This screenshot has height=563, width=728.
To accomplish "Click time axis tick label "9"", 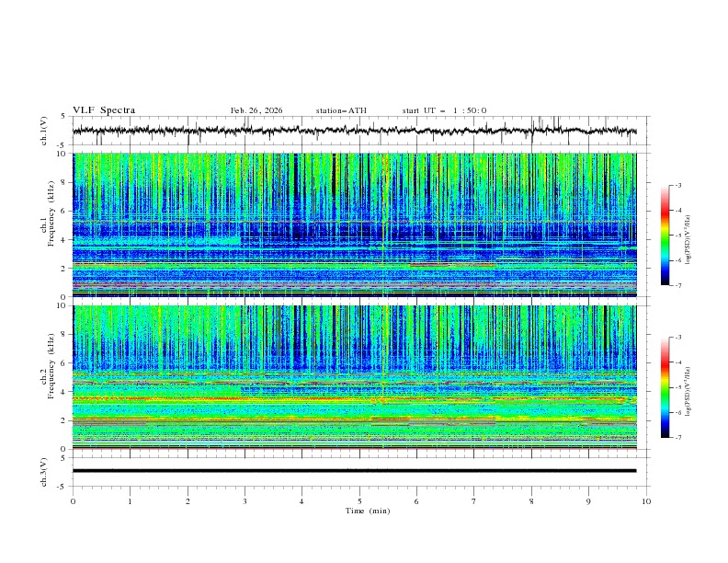I will (x=588, y=501).
